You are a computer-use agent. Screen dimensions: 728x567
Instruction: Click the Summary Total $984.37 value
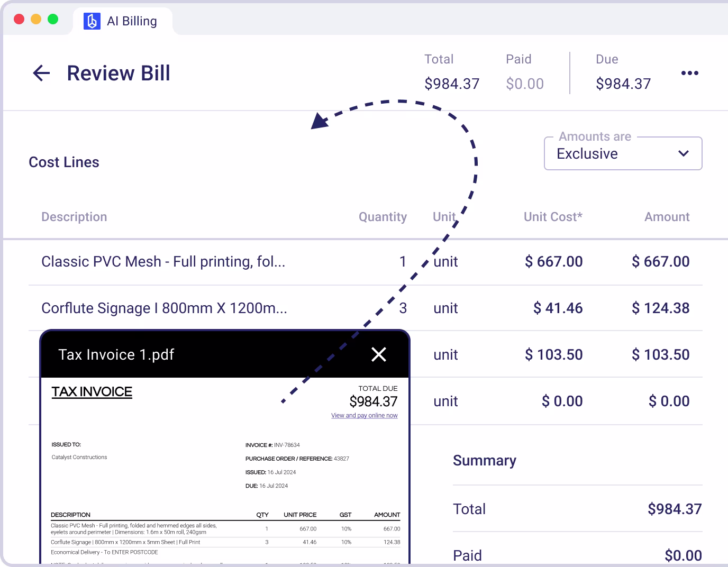point(675,509)
